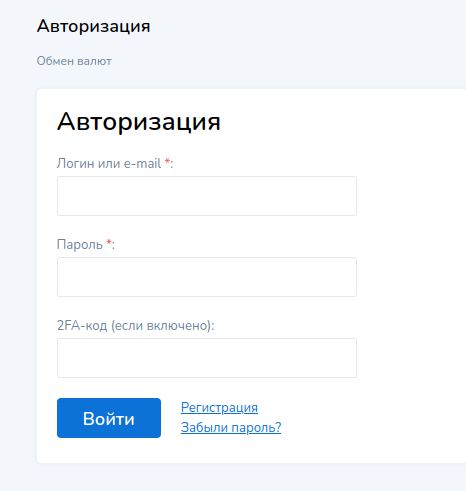Open the Обмен валют breadcrumb
The image size is (466, 491).
click(x=74, y=61)
